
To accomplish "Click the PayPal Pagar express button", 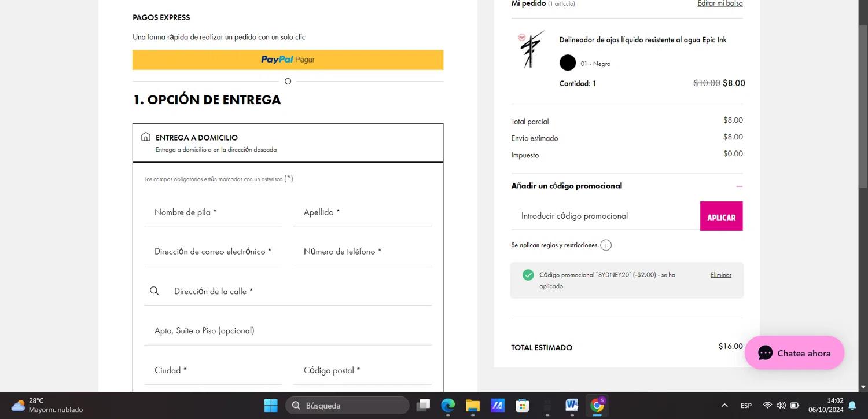I will click(x=288, y=60).
